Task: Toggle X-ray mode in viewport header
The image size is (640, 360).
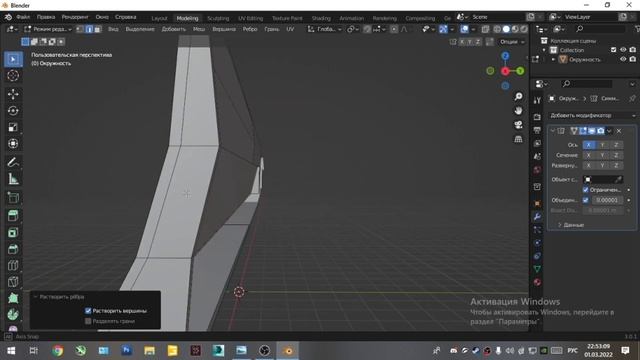Action: (x=485, y=29)
